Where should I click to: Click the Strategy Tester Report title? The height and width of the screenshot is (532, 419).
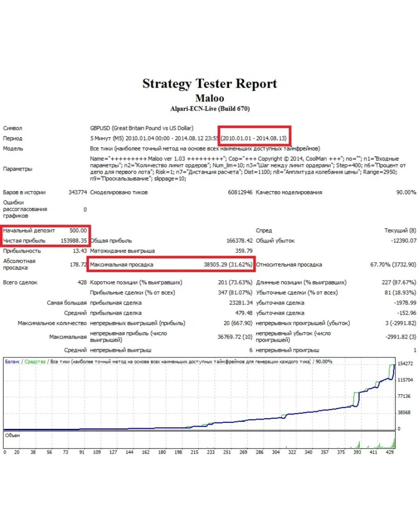[209, 84]
